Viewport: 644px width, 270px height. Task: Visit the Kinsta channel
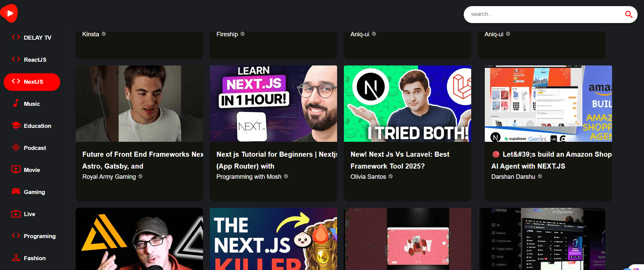click(91, 34)
